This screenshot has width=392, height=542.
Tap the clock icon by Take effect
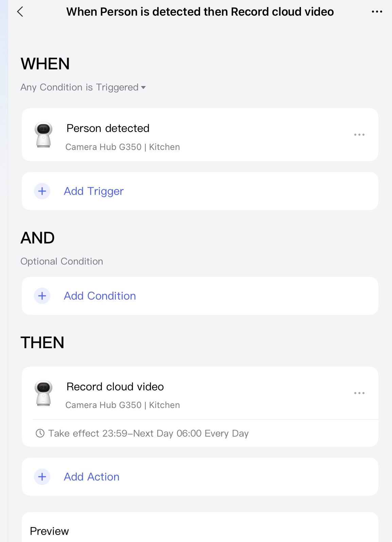click(x=40, y=433)
